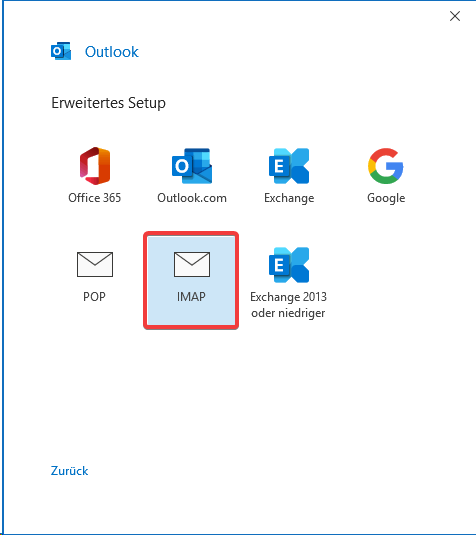Go back via the Zurück link
Image resolution: width=476 pixels, height=535 pixels.
69,471
